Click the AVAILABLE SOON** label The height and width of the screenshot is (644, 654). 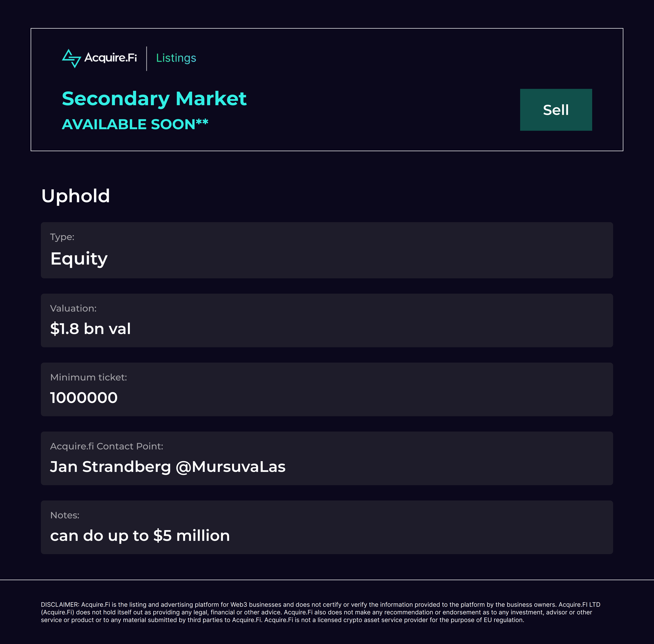[135, 124]
